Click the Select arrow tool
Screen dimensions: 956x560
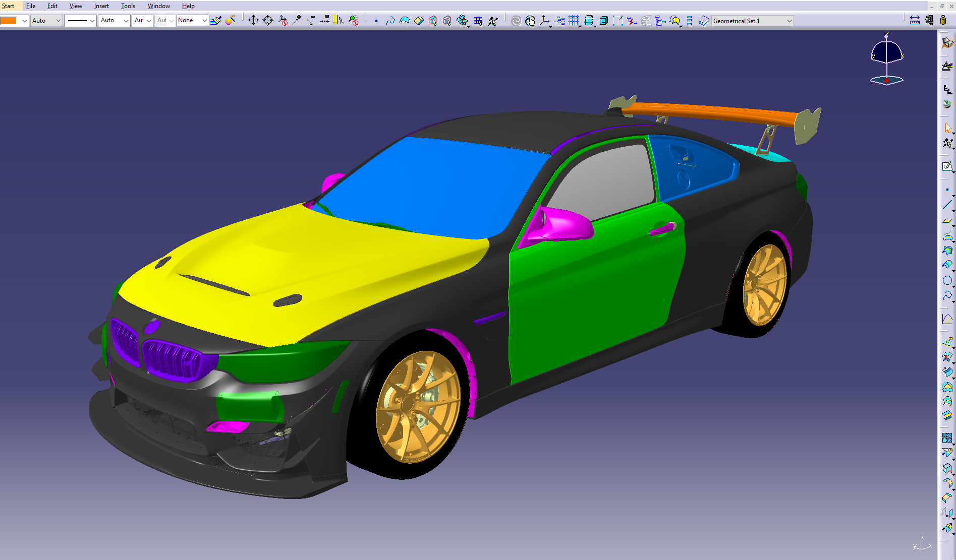click(947, 129)
